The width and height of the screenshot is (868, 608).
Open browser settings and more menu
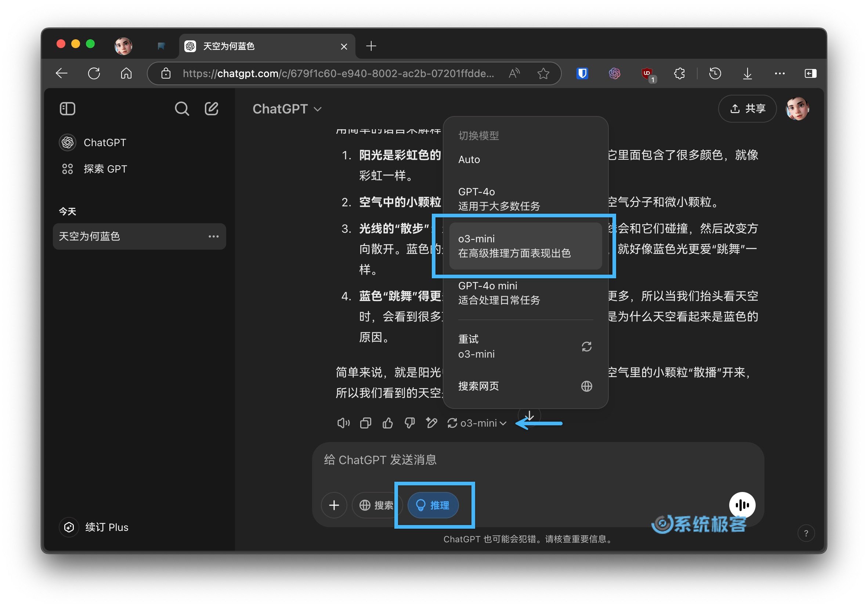[x=780, y=73]
